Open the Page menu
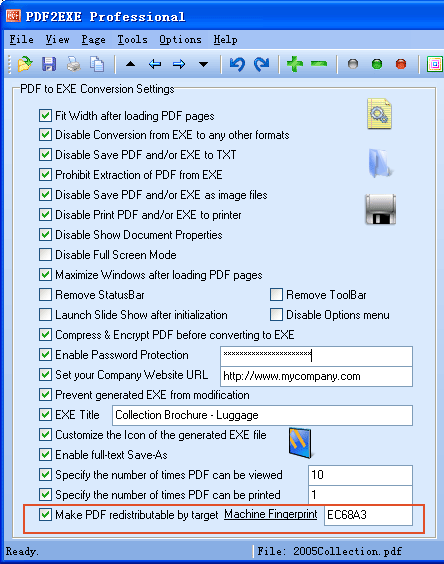 pyautogui.click(x=94, y=40)
